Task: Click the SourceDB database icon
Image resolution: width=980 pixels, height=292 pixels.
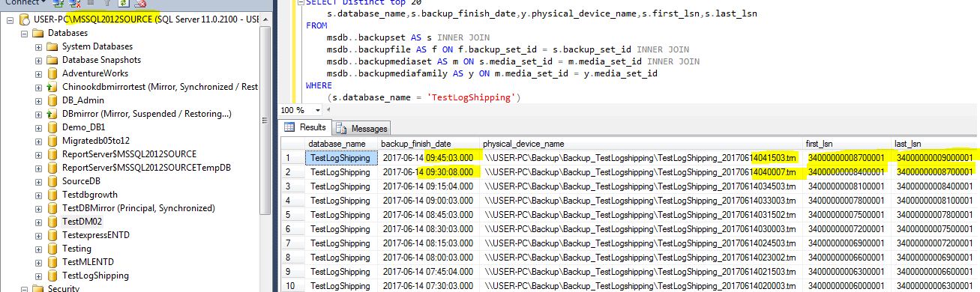Action: click(x=52, y=181)
